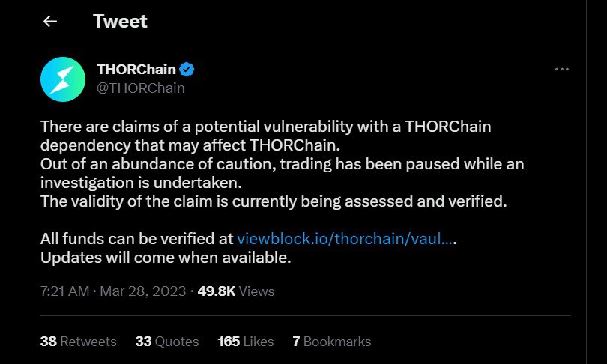The width and height of the screenshot is (607, 364).
Task: Open the THORChain profile avatar
Action: (x=63, y=78)
